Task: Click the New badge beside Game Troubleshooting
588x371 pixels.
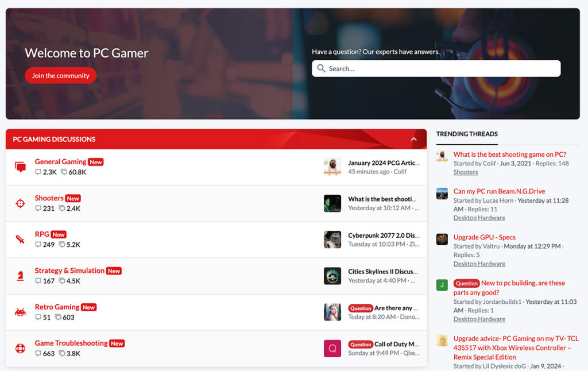Action: [x=117, y=343]
